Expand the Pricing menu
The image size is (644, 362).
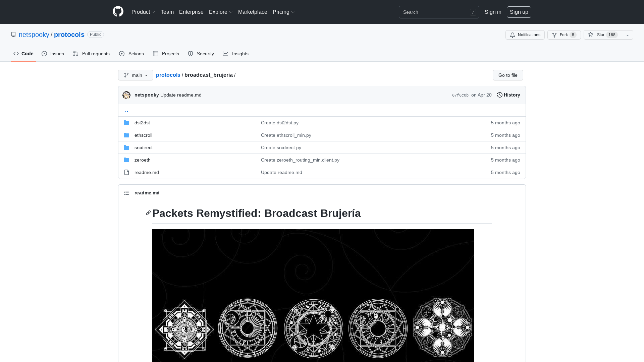(284, 12)
